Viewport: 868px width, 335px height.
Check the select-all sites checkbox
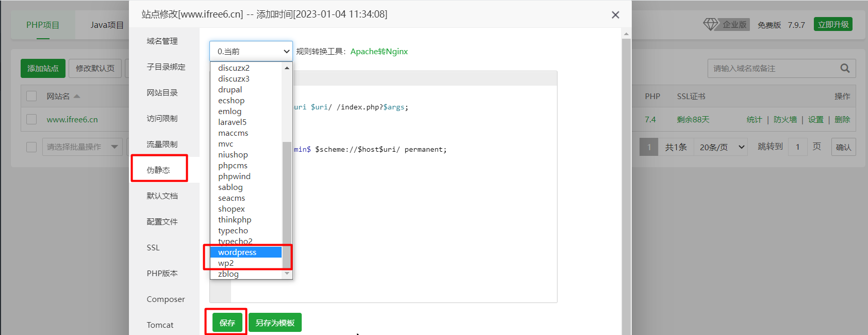click(x=31, y=96)
